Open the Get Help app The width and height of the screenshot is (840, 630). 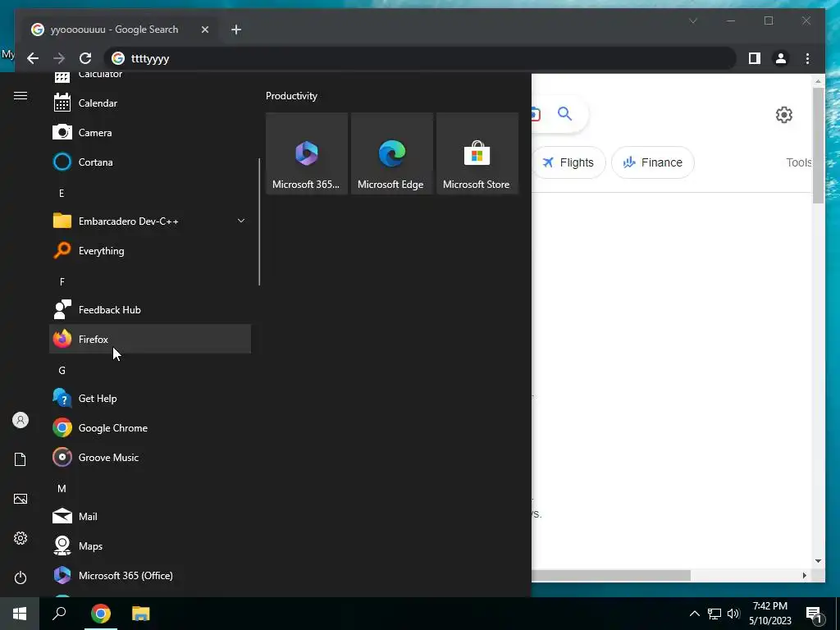click(x=150, y=398)
